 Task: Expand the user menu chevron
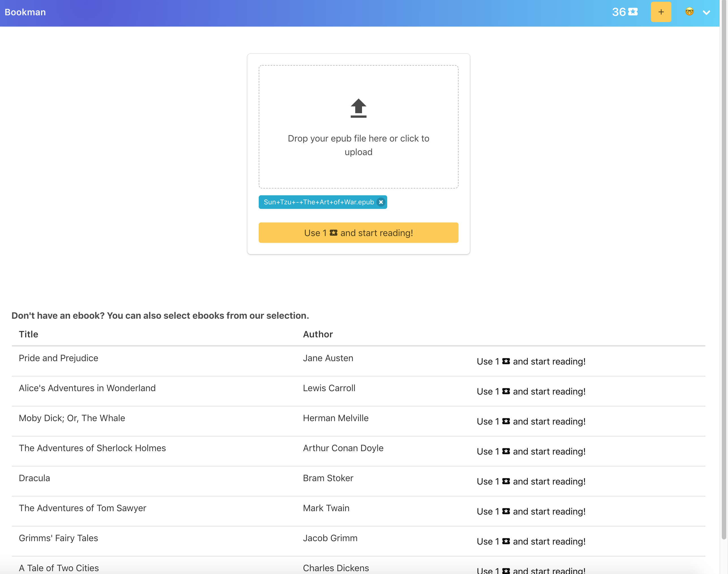point(706,12)
